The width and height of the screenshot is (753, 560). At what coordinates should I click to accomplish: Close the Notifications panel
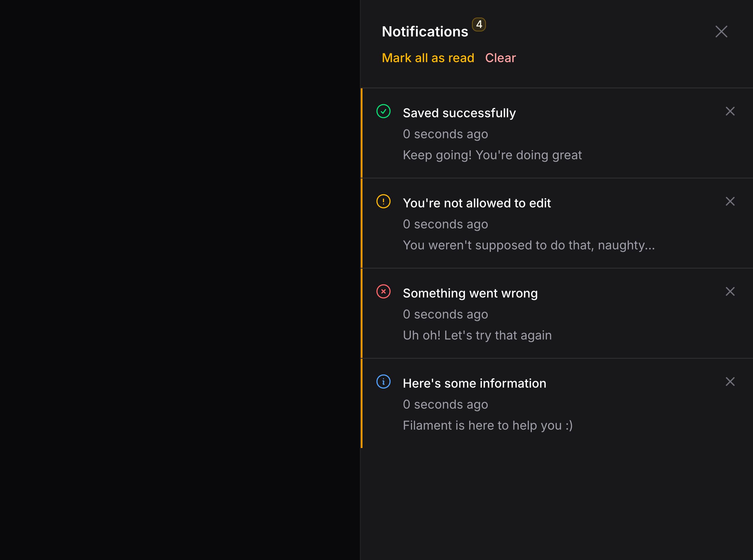coord(721,32)
